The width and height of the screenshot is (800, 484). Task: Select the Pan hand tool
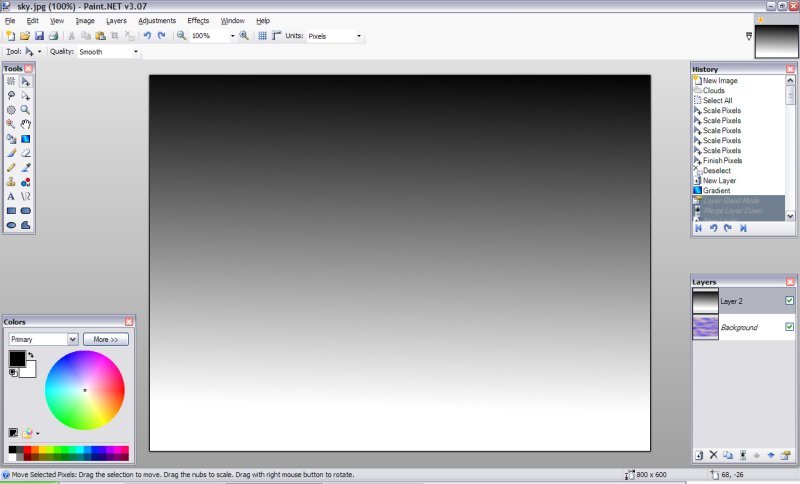pos(26,124)
